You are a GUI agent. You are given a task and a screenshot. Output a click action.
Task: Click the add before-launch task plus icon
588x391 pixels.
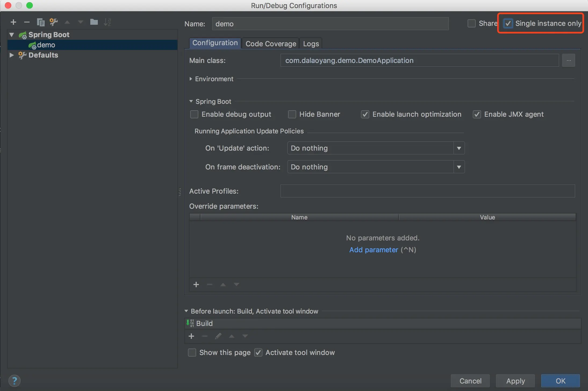coord(191,336)
